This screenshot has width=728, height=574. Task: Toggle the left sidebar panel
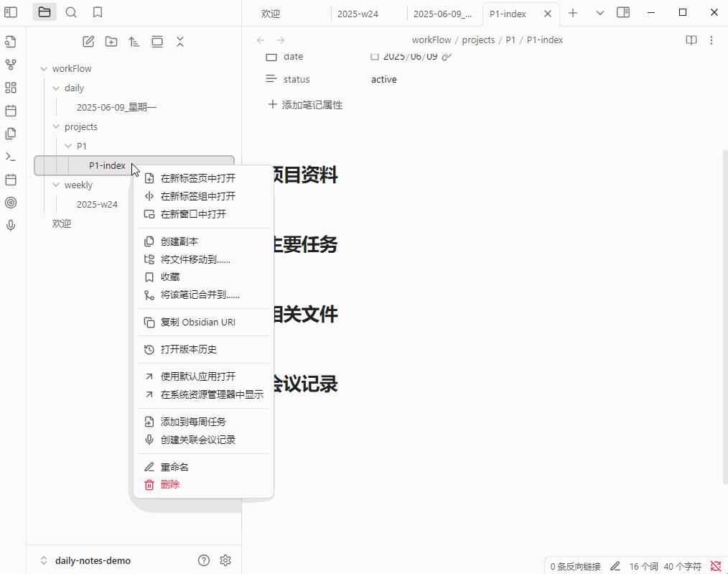click(x=10, y=12)
